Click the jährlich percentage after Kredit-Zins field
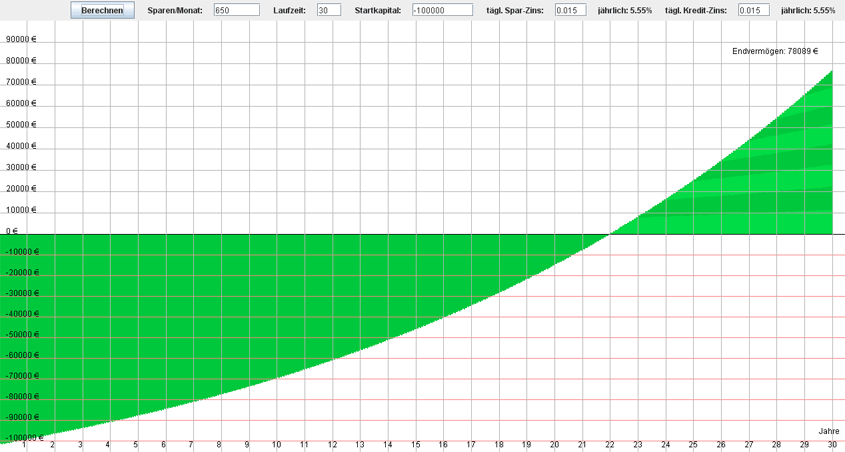 click(810, 10)
